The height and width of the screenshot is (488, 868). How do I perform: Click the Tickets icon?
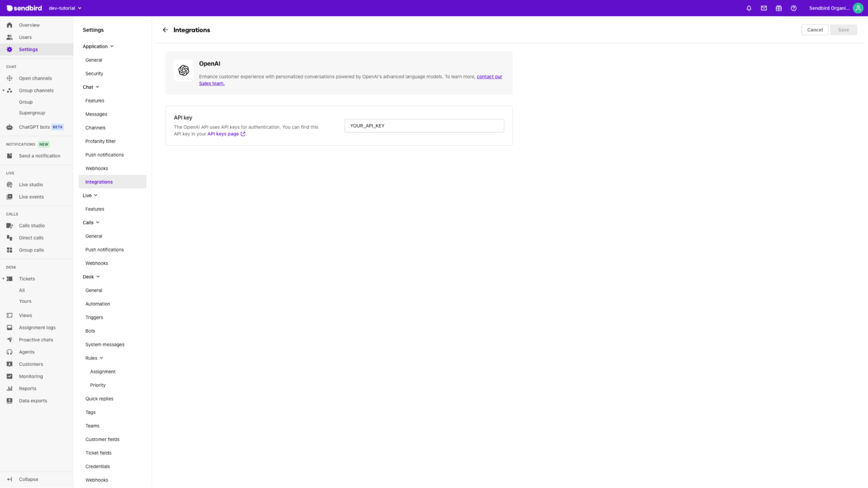pyautogui.click(x=10, y=279)
